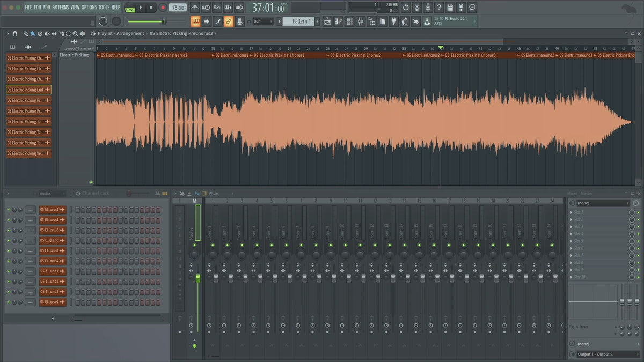Open the PATTERNS menu
This screenshot has height=362, width=644.
tap(60, 8)
